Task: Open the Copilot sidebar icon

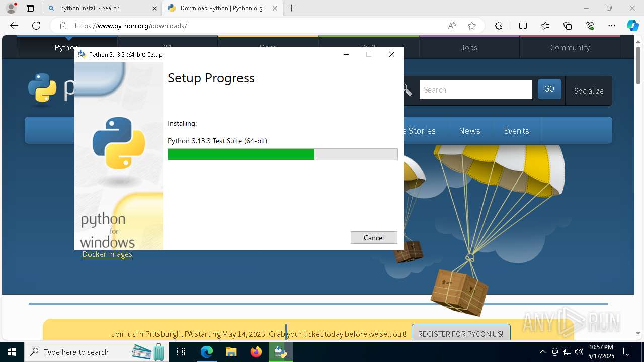Action: (633, 26)
